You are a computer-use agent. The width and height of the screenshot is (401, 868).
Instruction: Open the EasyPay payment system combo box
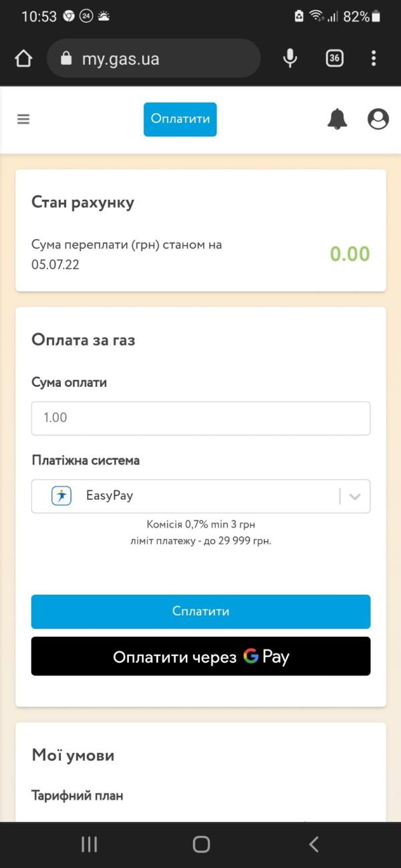[x=200, y=496]
